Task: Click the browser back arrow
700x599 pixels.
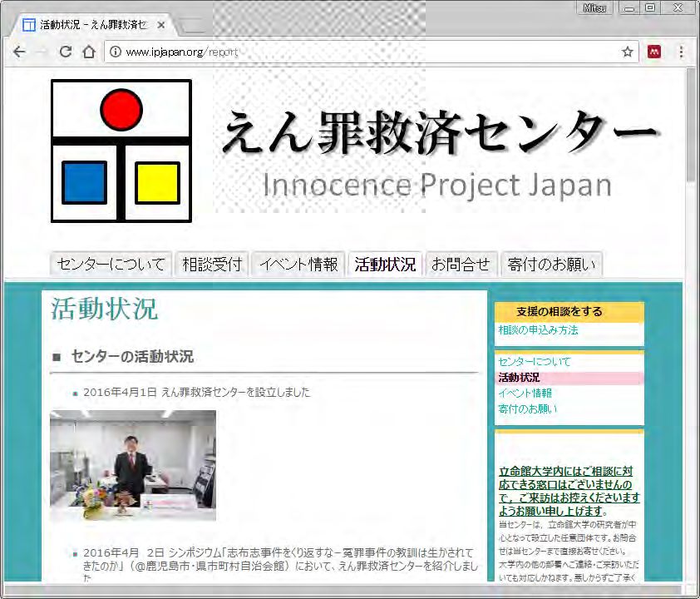Action: 19,52
